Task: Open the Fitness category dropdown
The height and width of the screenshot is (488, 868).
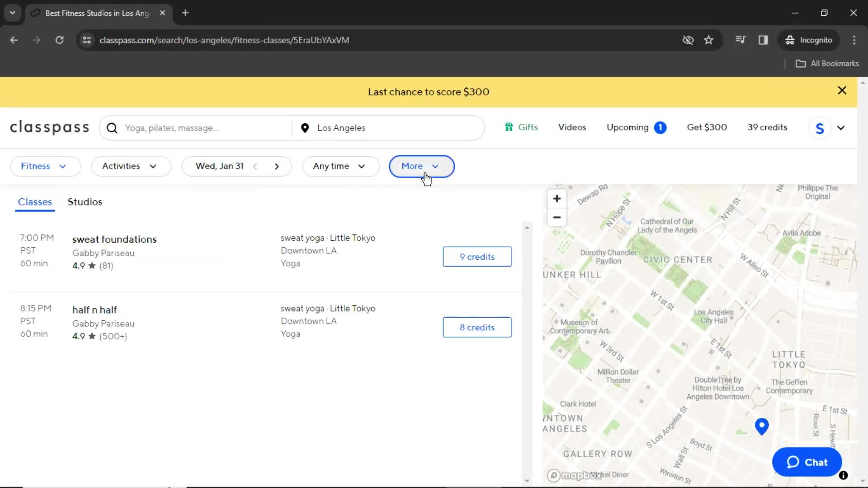Action: pyautogui.click(x=45, y=166)
